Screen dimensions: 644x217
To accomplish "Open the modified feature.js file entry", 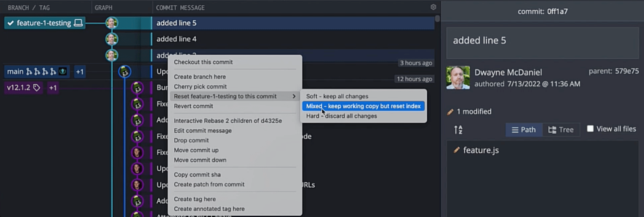I will point(480,150).
